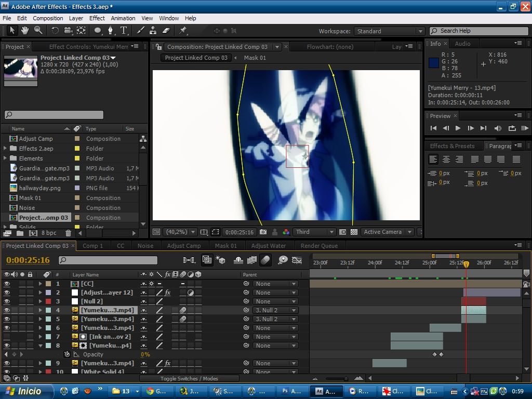Toggle visibility of layer 9
The width and height of the screenshot is (532, 399).
click(7, 363)
